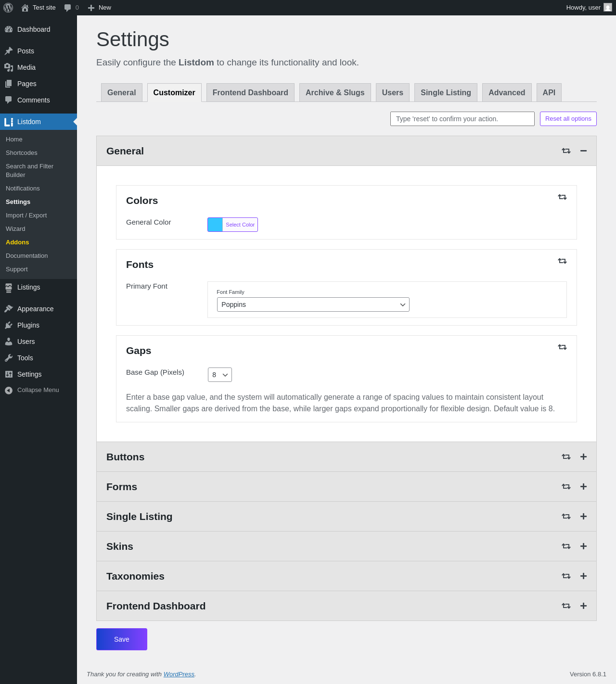Open the Base Gap pixels dropdown

point(220,375)
